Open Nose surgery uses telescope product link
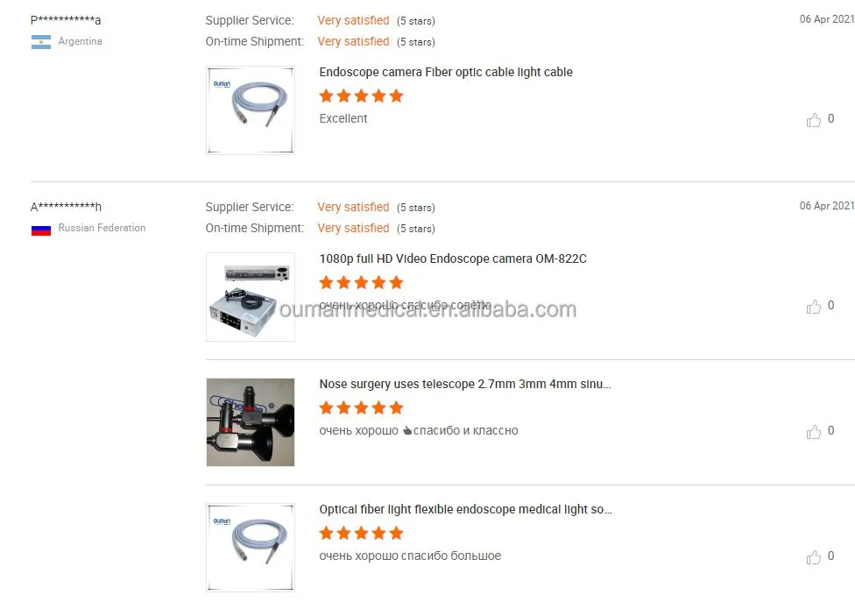Screen dimensions: 855x616 point(464,384)
